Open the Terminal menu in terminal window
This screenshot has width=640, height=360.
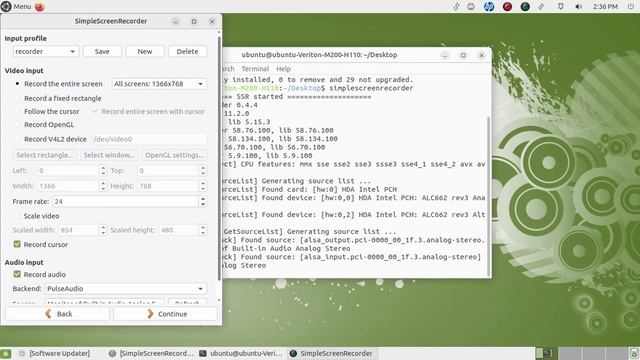pos(255,69)
